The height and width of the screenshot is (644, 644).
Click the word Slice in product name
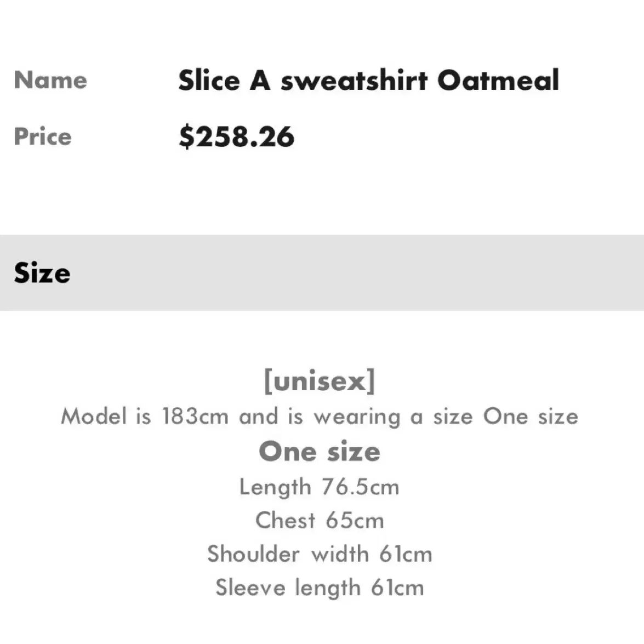coord(209,80)
